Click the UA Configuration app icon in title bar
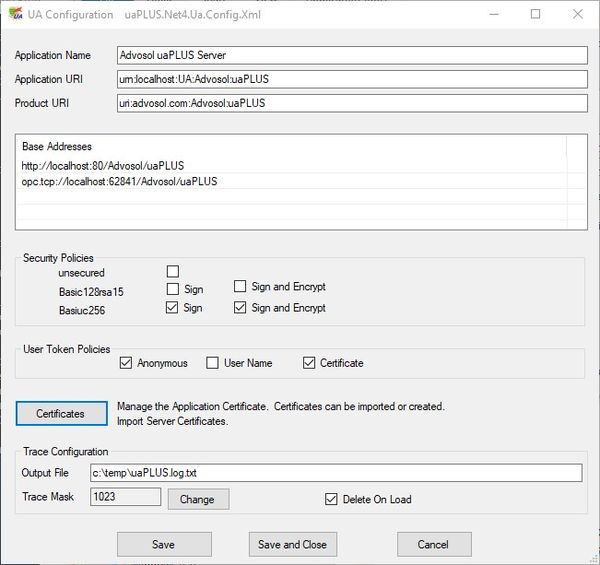 pos(15,14)
